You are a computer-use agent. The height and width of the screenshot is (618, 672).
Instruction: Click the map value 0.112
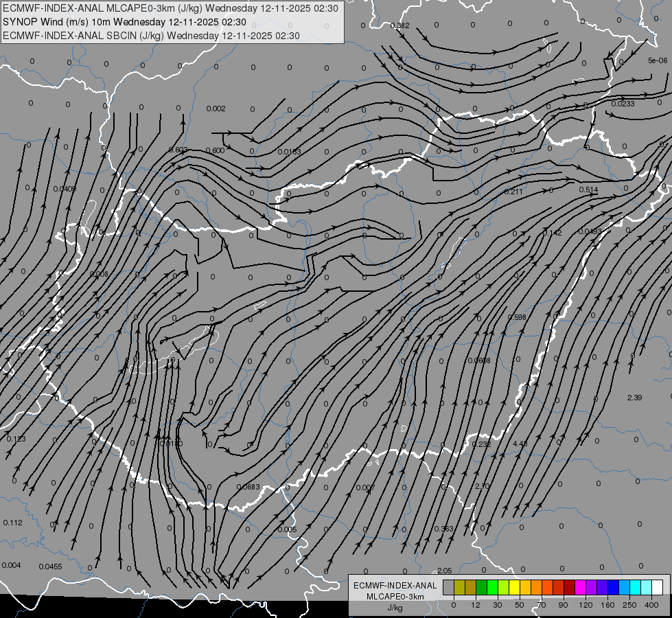(x=12, y=523)
